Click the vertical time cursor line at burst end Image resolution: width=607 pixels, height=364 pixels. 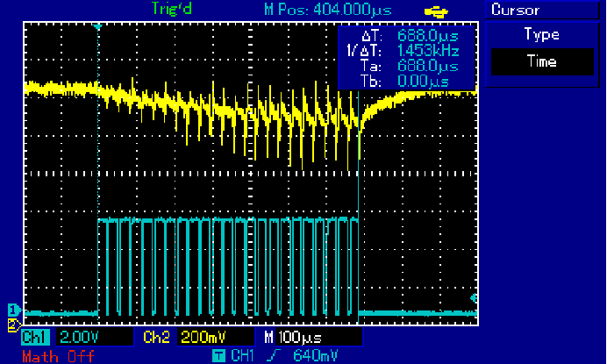(x=359, y=208)
